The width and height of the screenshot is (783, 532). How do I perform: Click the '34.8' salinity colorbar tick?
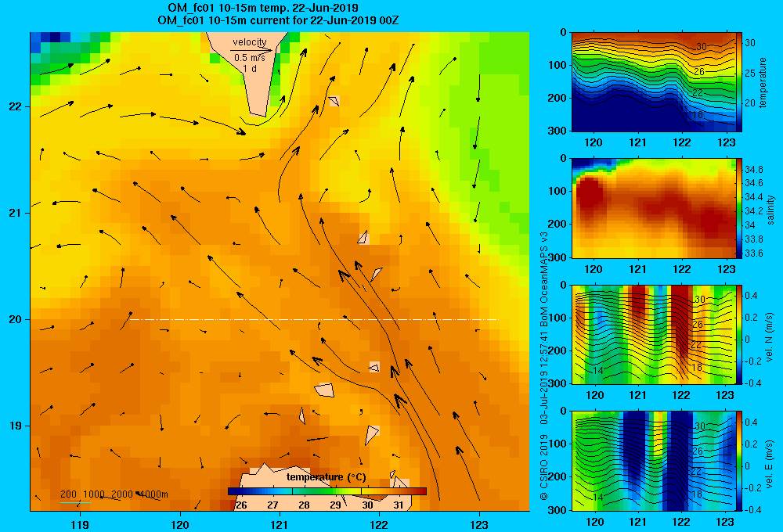click(x=754, y=170)
